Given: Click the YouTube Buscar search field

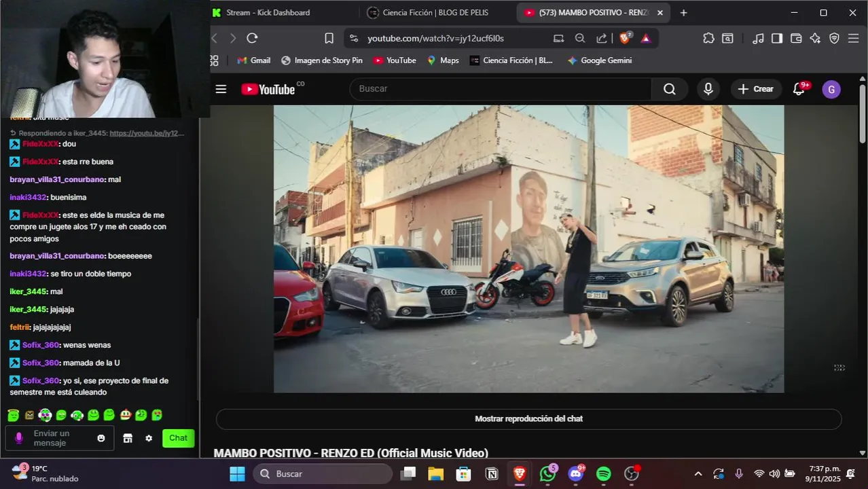Looking at the screenshot, I should (x=501, y=89).
